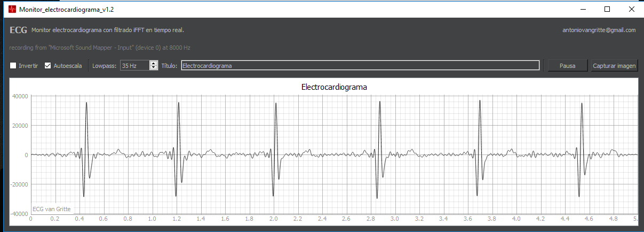
Task: Close the Monitor_electrocardiograma window
Action: tap(631, 9)
